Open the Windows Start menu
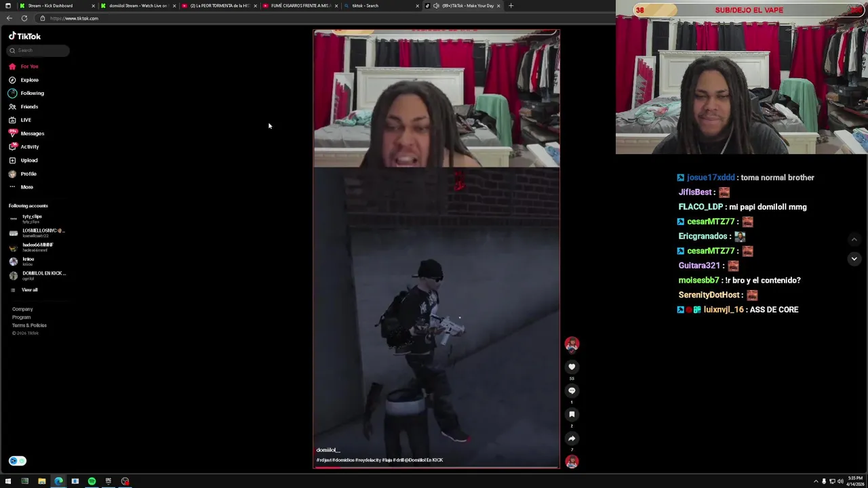The height and width of the screenshot is (488, 868). click(x=8, y=481)
